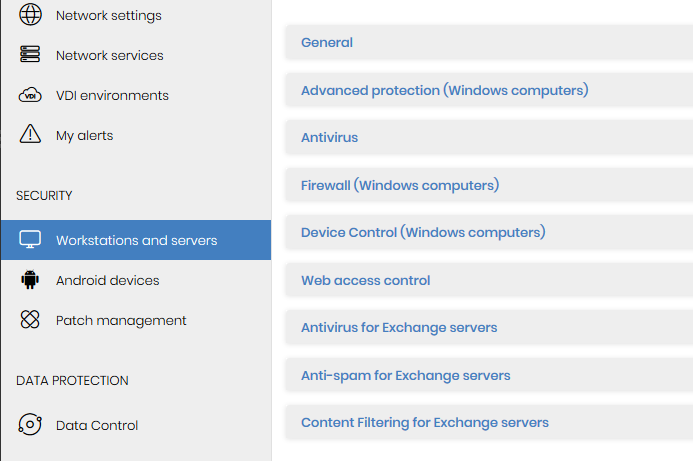The image size is (693, 461).
Task: Open Content Filtering for Exchange servers
Action: click(x=489, y=423)
